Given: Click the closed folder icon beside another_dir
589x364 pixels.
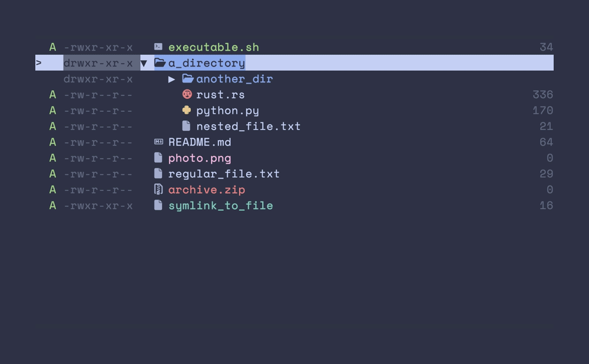Looking at the screenshot, I should (x=188, y=78).
